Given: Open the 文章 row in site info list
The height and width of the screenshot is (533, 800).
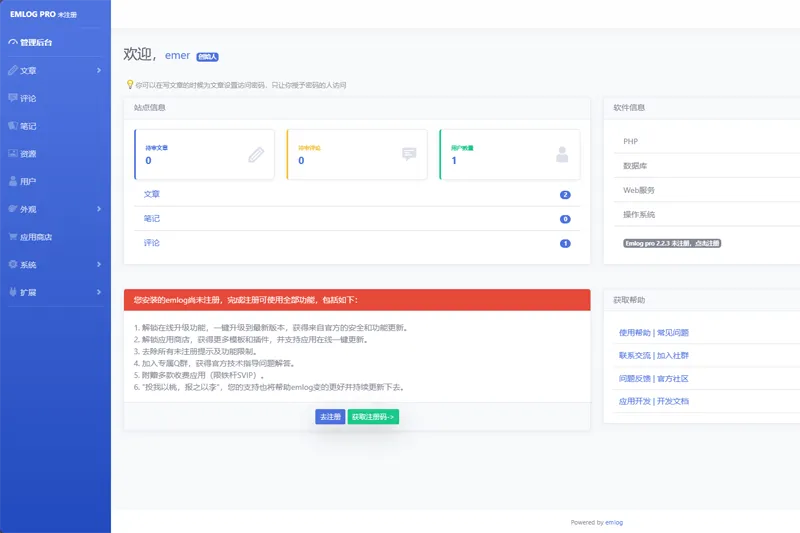Looking at the screenshot, I should [x=152, y=194].
